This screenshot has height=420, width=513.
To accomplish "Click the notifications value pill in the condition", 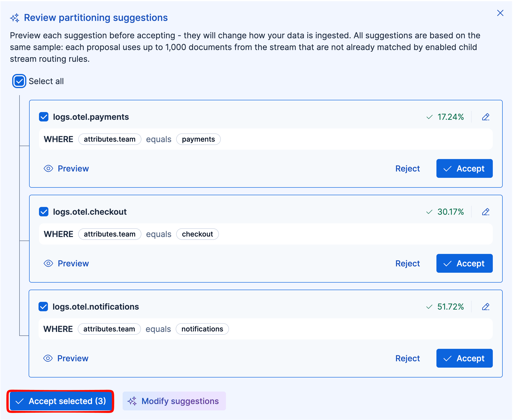I will pos(202,329).
